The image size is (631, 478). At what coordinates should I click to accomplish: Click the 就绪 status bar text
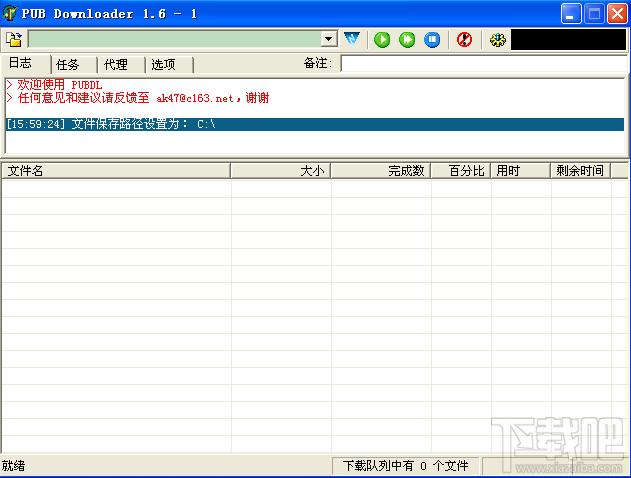point(13,466)
